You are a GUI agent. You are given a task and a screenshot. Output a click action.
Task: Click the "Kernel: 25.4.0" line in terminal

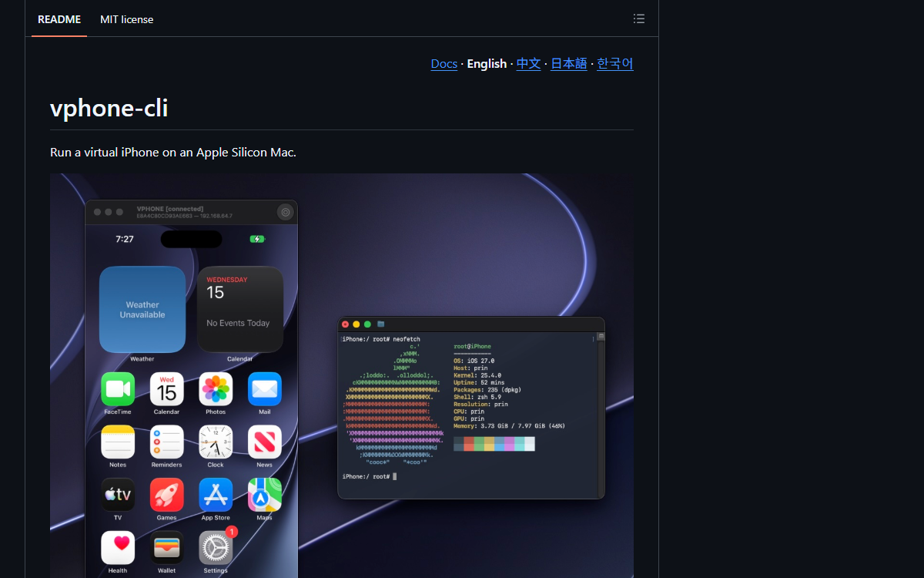[x=477, y=375]
